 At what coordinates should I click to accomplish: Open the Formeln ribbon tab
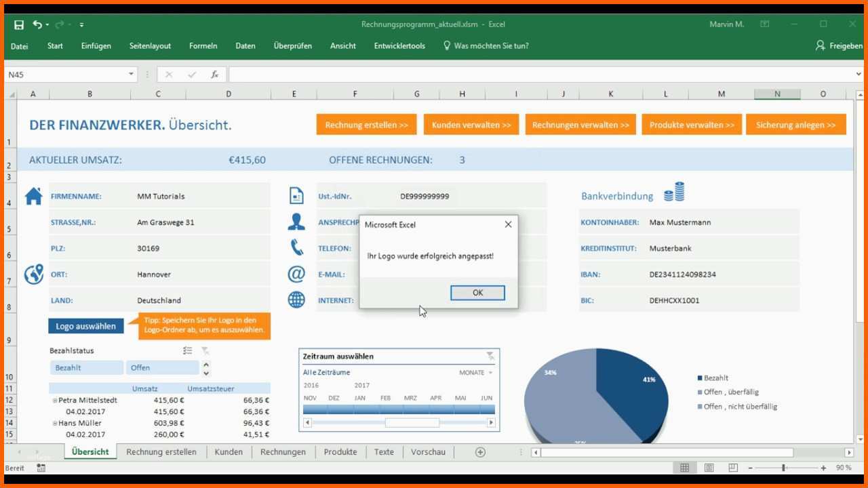coord(203,46)
